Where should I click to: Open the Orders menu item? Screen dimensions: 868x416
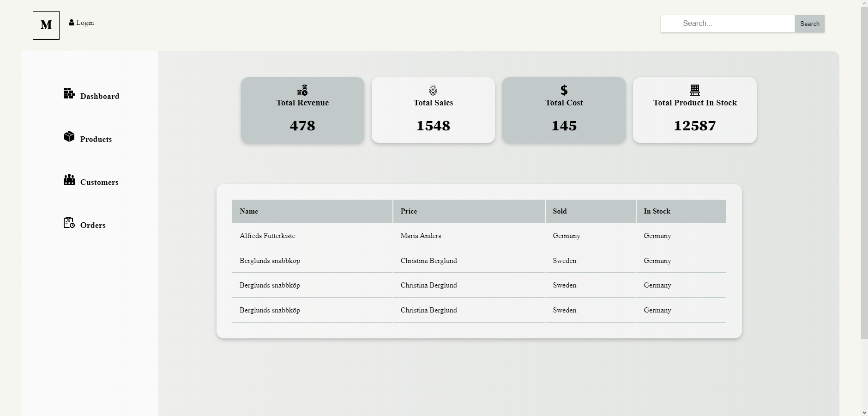pos(93,225)
